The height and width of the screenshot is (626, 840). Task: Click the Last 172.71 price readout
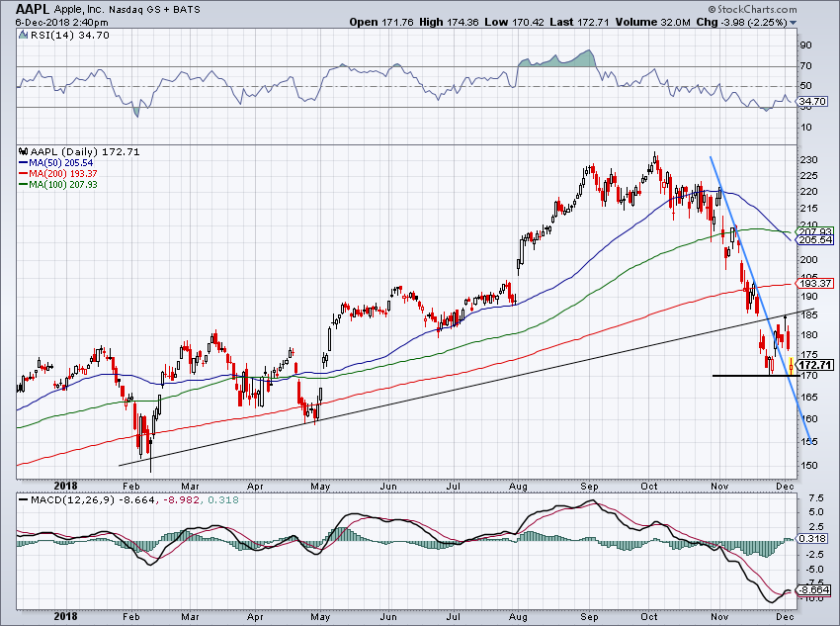click(x=580, y=22)
